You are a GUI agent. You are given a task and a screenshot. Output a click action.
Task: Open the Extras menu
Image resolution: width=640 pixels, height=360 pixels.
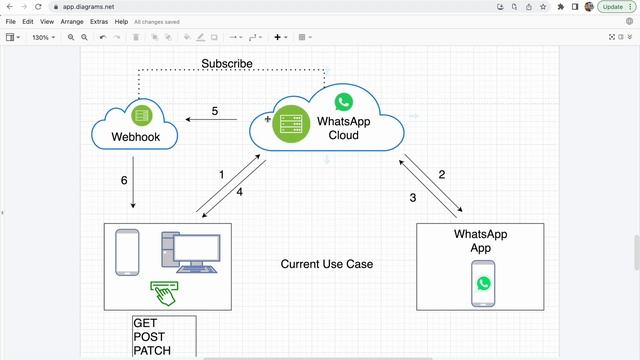[x=99, y=22]
